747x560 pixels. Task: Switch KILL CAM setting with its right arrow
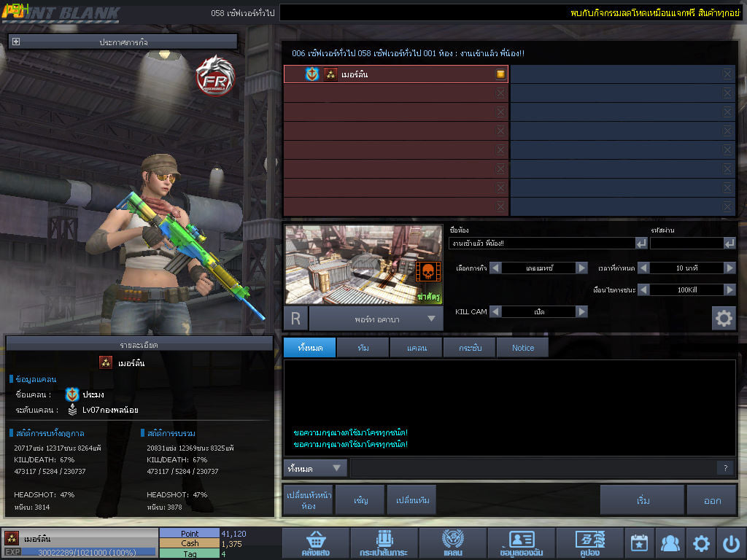pos(581,311)
